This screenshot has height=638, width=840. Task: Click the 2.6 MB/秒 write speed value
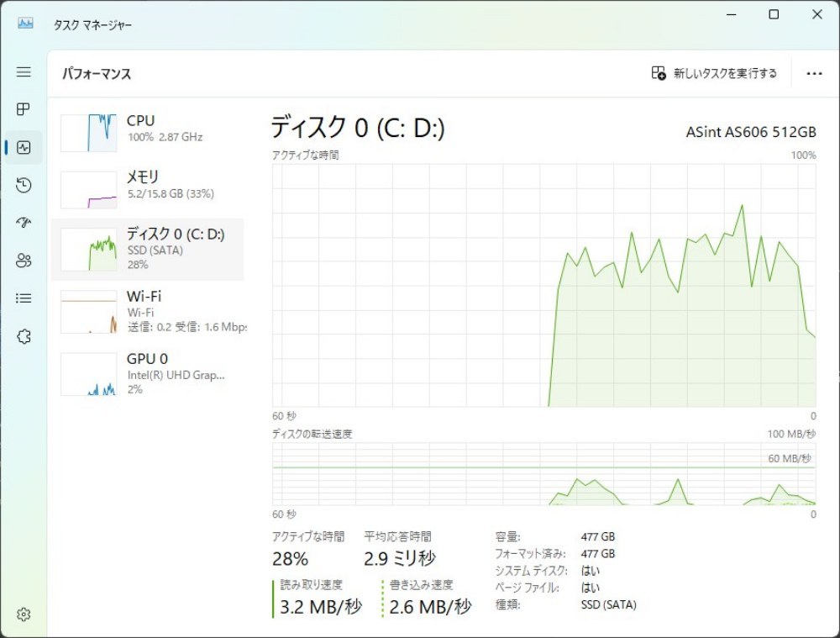430,607
